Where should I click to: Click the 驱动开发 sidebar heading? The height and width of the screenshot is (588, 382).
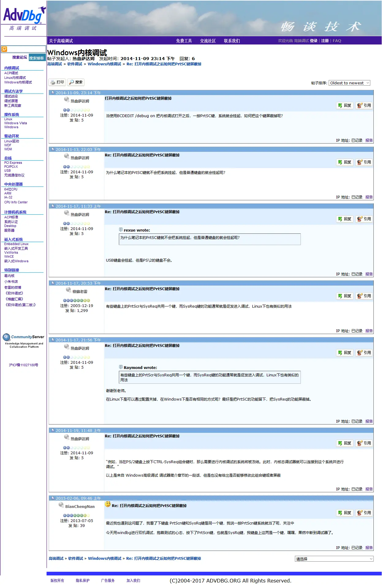[x=12, y=136]
